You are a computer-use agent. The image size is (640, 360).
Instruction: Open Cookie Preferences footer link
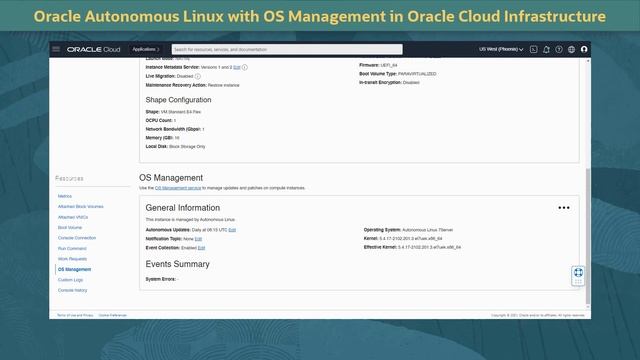pyautogui.click(x=113, y=316)
